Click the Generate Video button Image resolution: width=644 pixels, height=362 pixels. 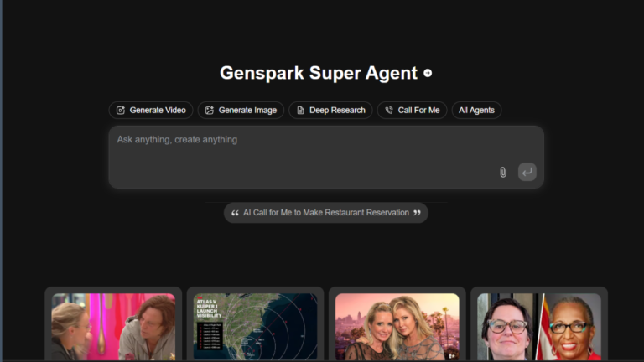(151, 110)
